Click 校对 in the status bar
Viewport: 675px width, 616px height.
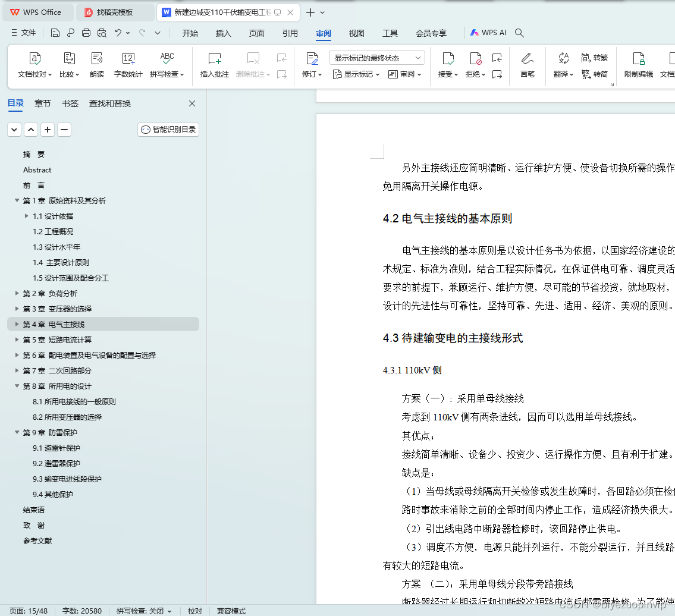pyautogui.click(x=195, y=611)
